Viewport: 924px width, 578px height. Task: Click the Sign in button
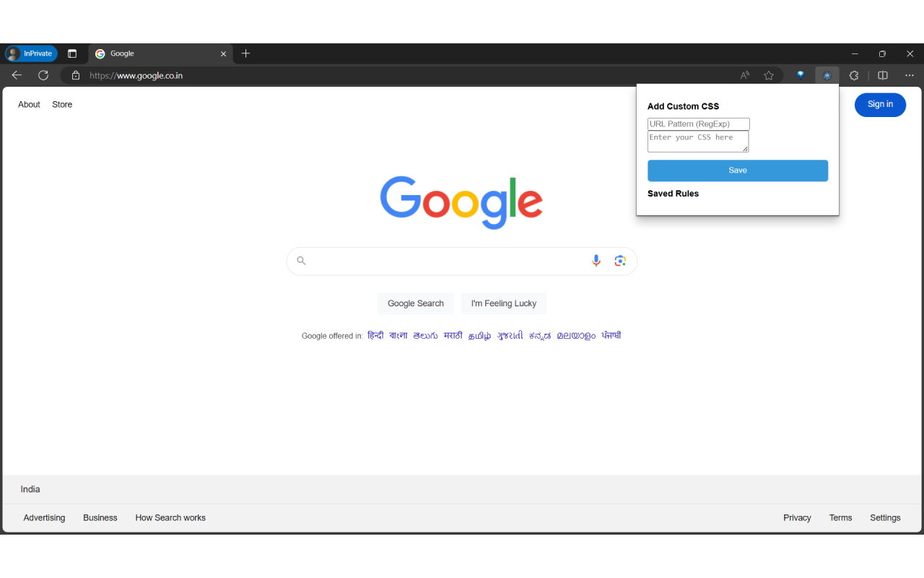click(x=880, y=105)
